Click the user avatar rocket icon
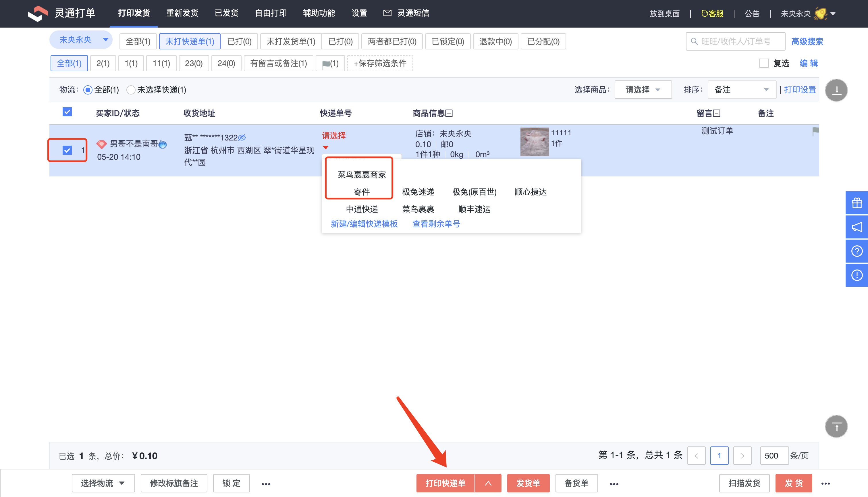This screenshot has width=868, height=497. (820, 14)
